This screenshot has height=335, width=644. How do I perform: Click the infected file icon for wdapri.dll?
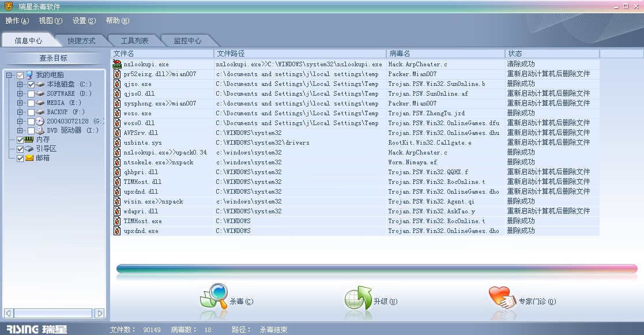point(117,211)
